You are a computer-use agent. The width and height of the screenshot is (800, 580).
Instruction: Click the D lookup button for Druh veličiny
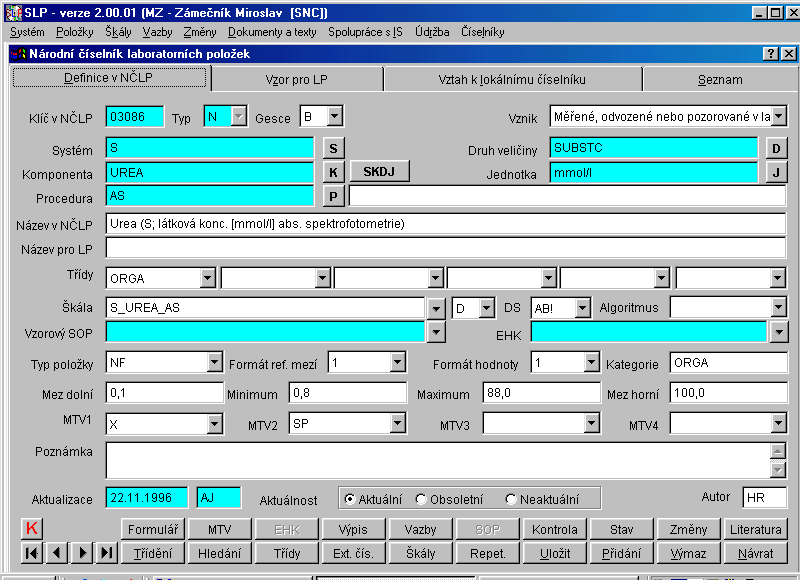click(775, 148)
